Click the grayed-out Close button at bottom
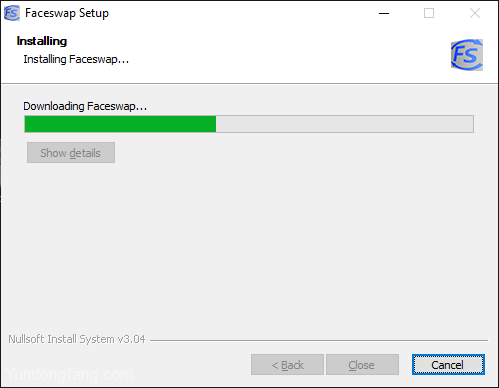 click(x=362, y=365)
